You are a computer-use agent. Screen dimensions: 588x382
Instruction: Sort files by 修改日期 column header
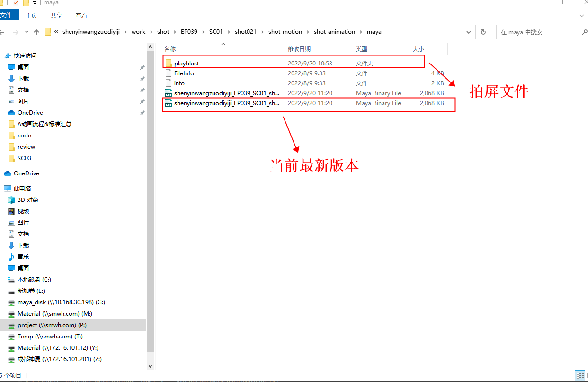[x=299, y=49]
